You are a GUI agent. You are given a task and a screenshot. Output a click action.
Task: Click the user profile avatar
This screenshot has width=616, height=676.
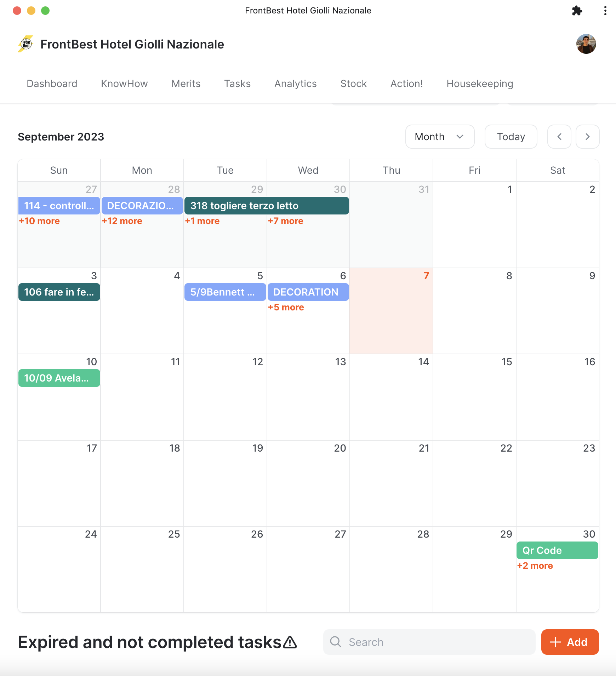586,44
